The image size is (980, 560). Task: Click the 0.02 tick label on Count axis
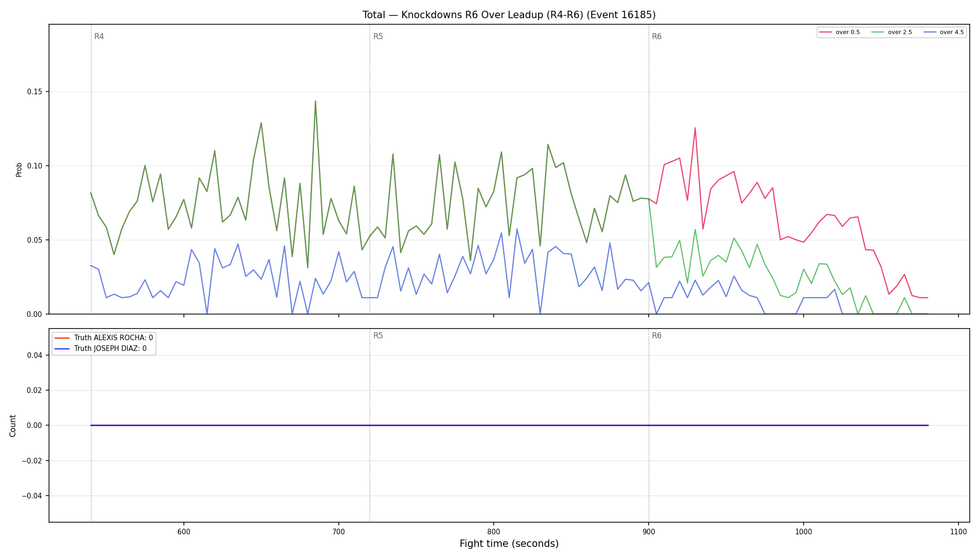pyautogui.click(x=34, y=391)
